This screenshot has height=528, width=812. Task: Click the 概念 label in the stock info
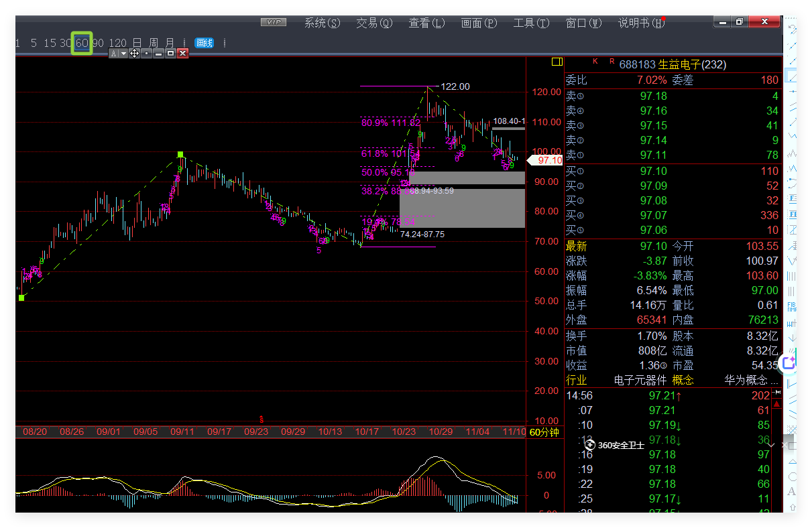click(x=683, y=380)
